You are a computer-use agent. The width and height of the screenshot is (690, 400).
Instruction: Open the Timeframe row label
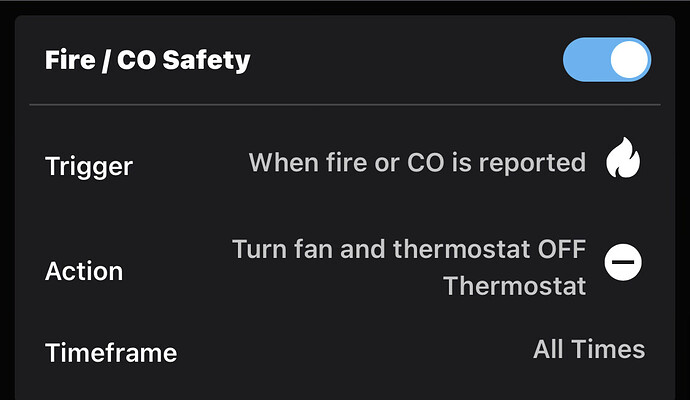(x=111, y=352)
